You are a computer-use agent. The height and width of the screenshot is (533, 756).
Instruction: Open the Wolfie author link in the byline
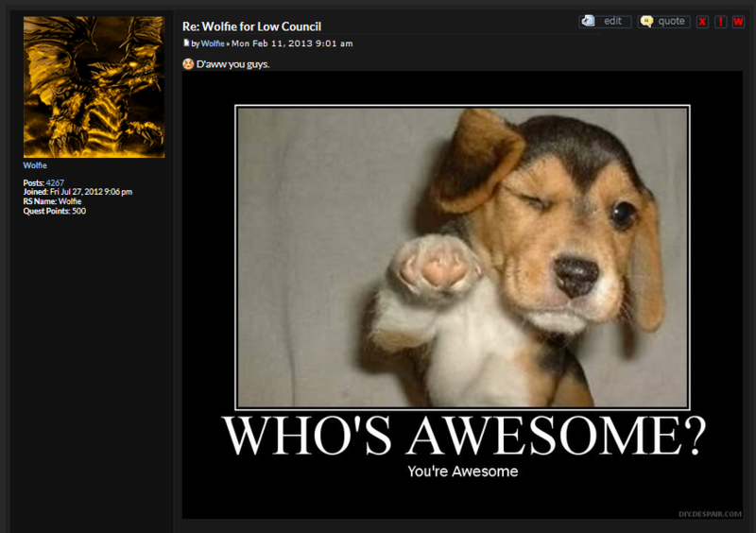click(213, 43)
